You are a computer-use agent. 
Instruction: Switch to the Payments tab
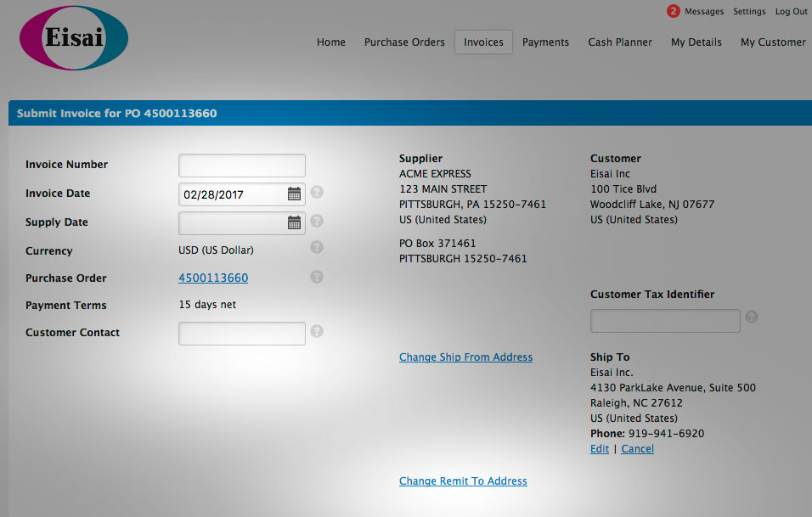(x=545, y=42)
